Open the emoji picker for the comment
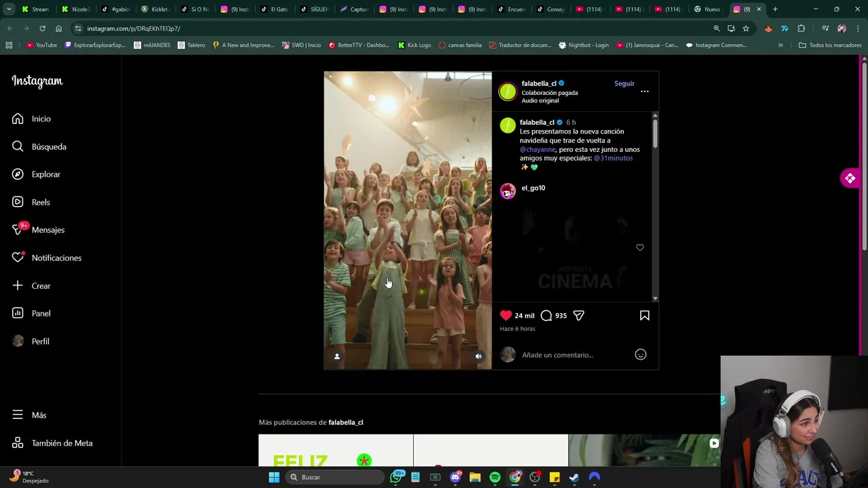The image size is (868, 488). (640, 354)
